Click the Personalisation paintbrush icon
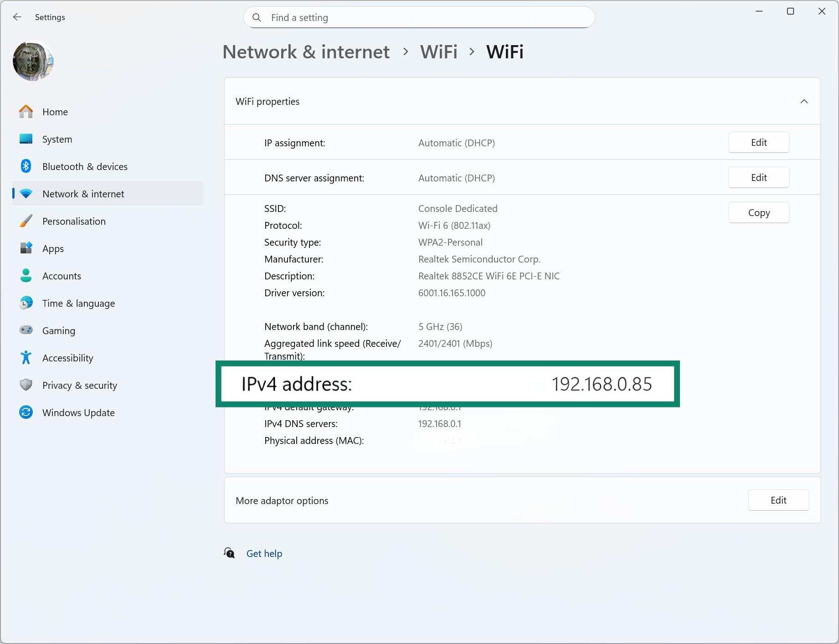The height and width of the screenshot is (644, 839). (26, 221)
